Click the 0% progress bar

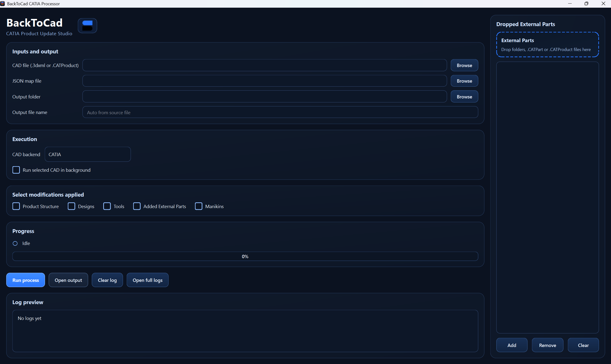tap(245, 256)
